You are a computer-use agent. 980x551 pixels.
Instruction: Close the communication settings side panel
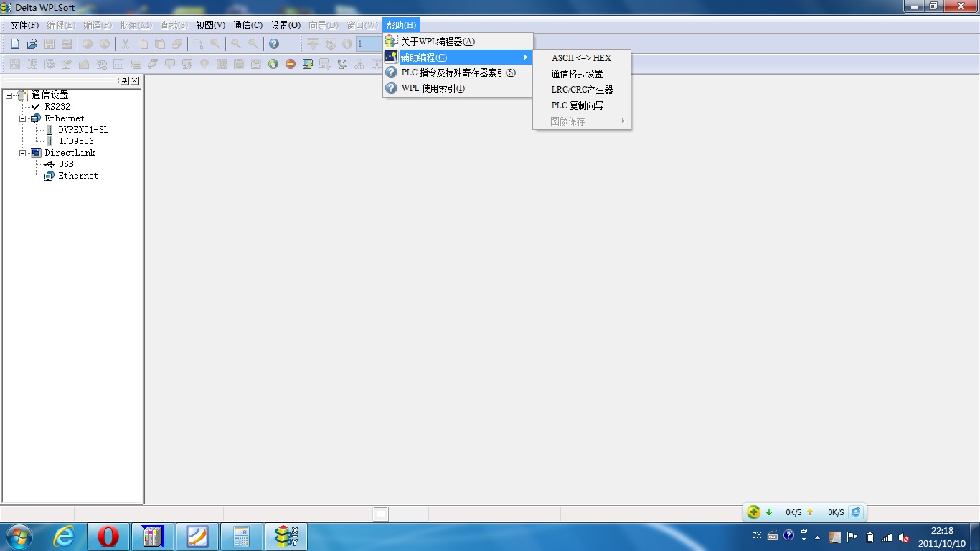pyautogui.click(x=135, y=81)
